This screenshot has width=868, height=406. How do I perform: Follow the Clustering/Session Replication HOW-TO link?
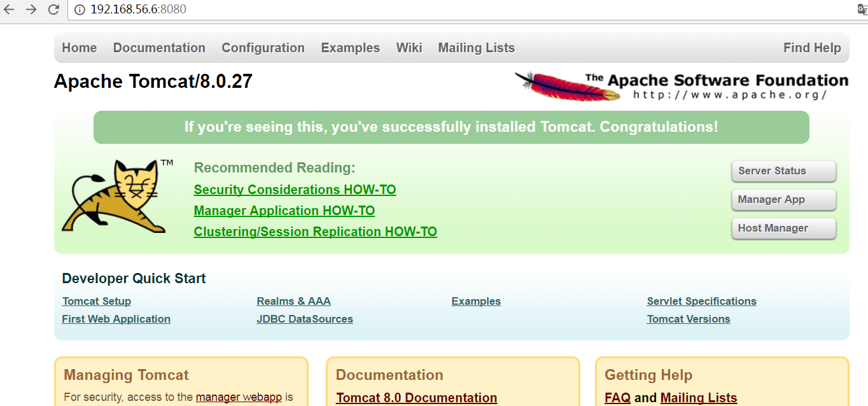pyautogui.click(x=315, y=232)
